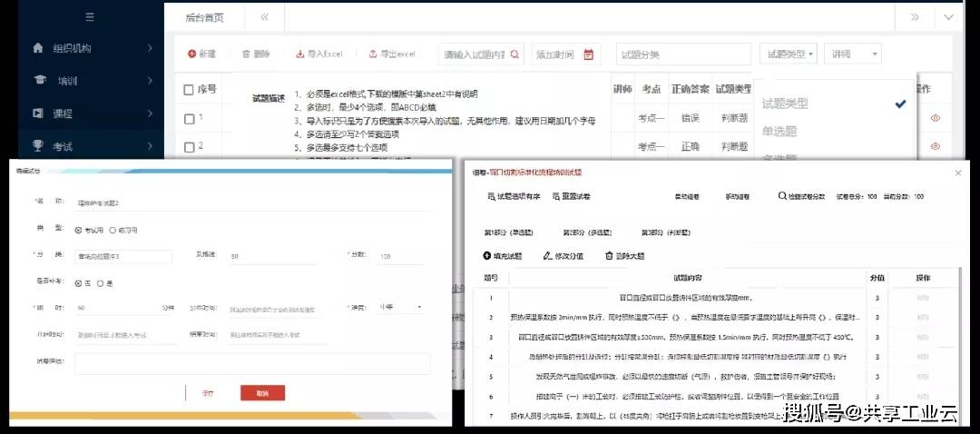Select 是 radio for 是否补考
This screenshot has height=434, width=980.
pos(100,283)
